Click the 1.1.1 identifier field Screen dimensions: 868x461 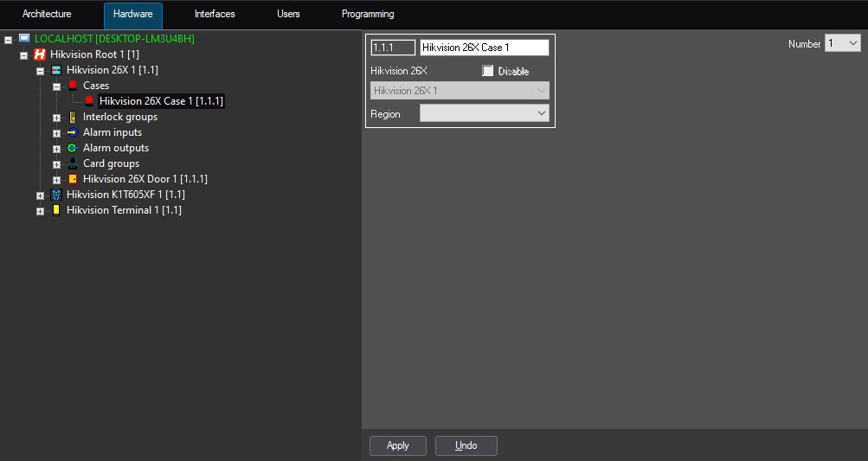click(x=393, y=48)
